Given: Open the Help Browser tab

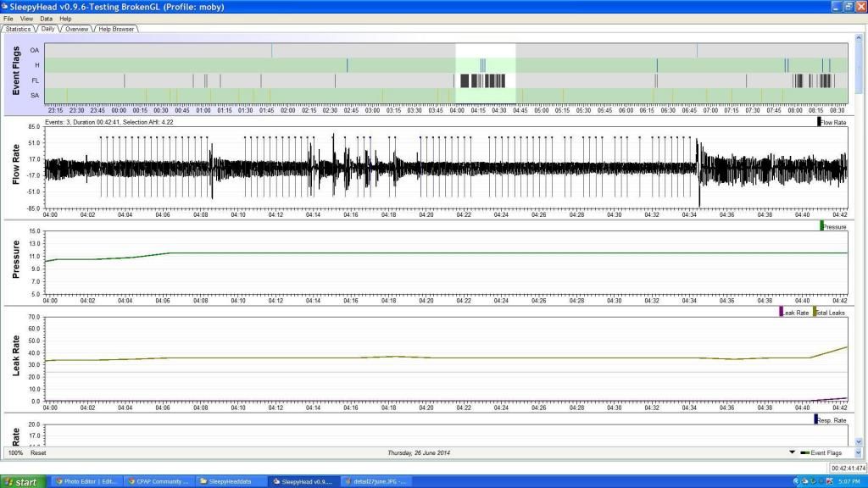Looking at the screenshot, I should (x=116, y=29).
